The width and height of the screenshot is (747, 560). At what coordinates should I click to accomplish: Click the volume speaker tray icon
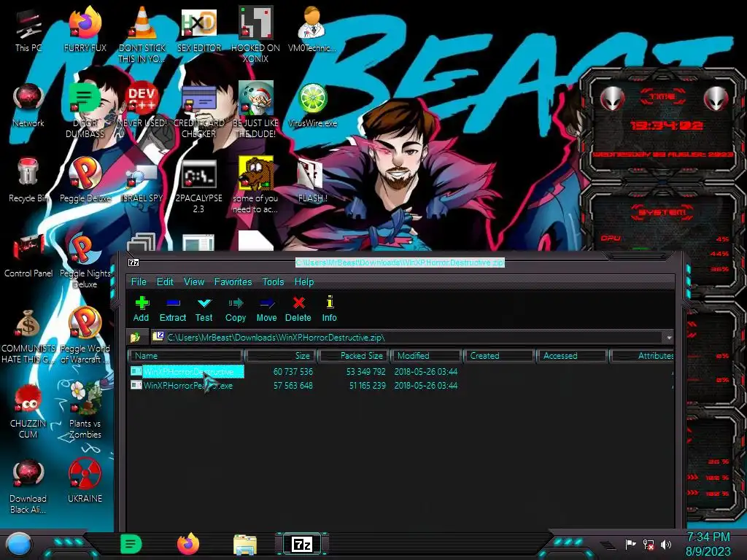pos(666,544)
